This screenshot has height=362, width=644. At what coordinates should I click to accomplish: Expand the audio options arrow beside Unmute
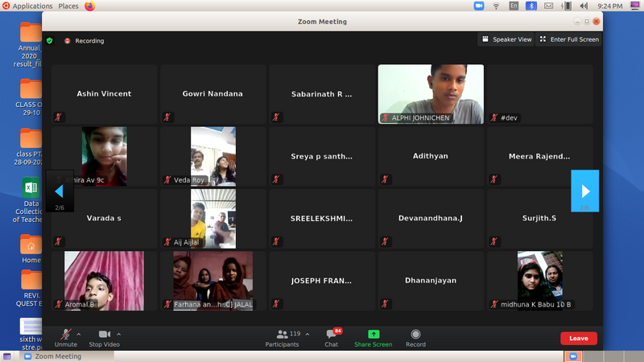tap(78, 334)
